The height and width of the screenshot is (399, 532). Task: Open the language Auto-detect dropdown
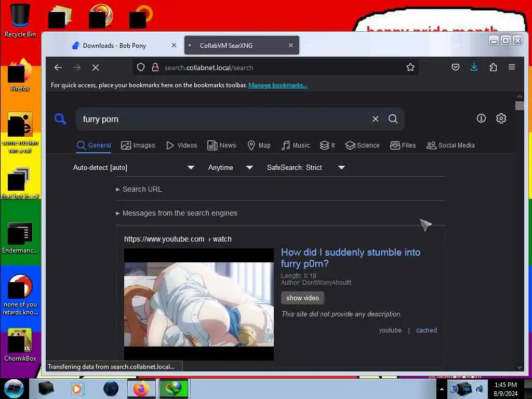tap(134, 168)
